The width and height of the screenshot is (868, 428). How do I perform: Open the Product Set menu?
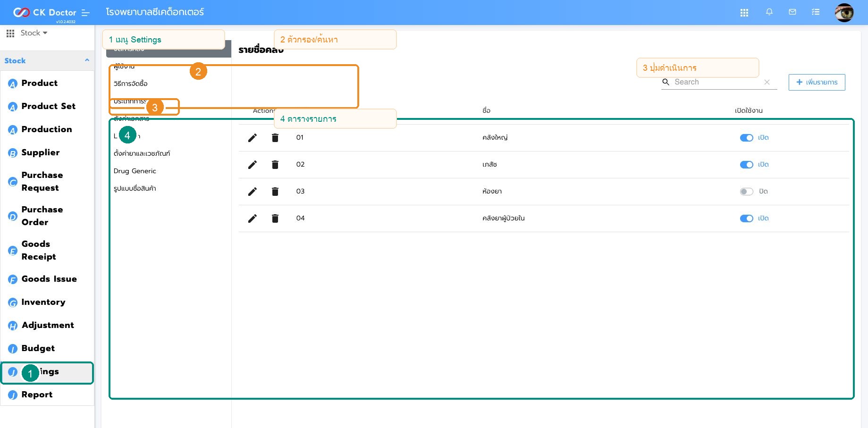pos(49,106)
